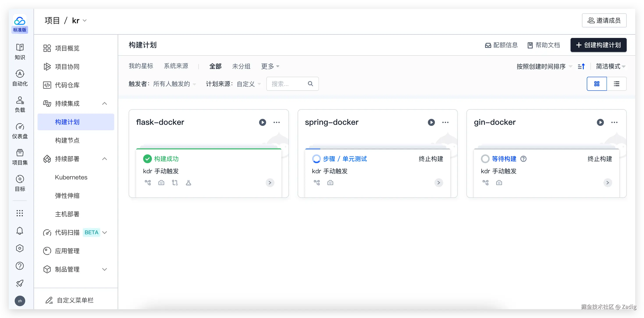Select the 未分组 tab
644x318 pixels.
241,66
